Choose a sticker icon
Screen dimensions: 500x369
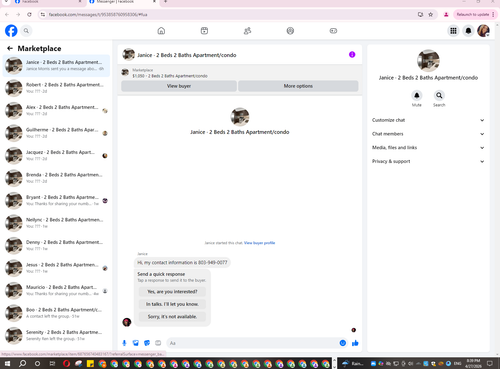pos(147,343)
